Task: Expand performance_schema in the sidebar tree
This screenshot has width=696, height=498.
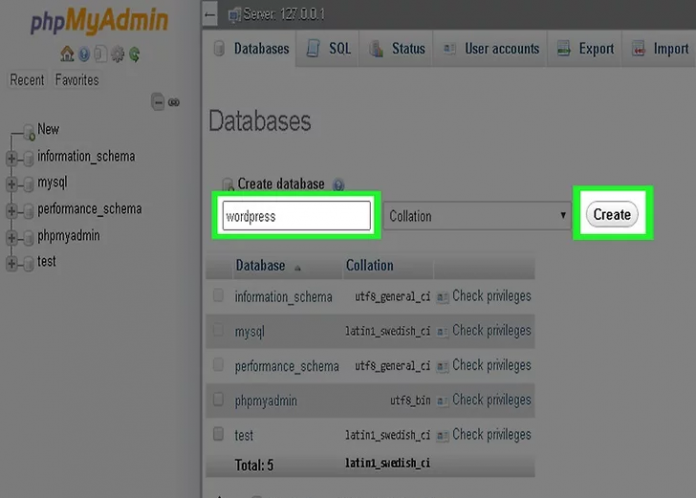Action: 12,210
